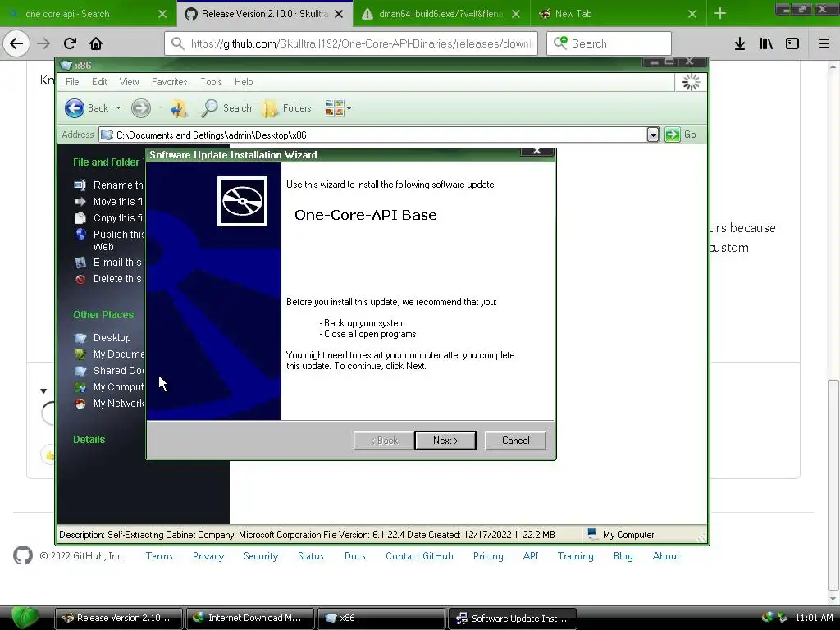The width and height of the screenshot is (840, 630).
Task: Open the Explorer Search pane
Action: (x=226, y=108)
